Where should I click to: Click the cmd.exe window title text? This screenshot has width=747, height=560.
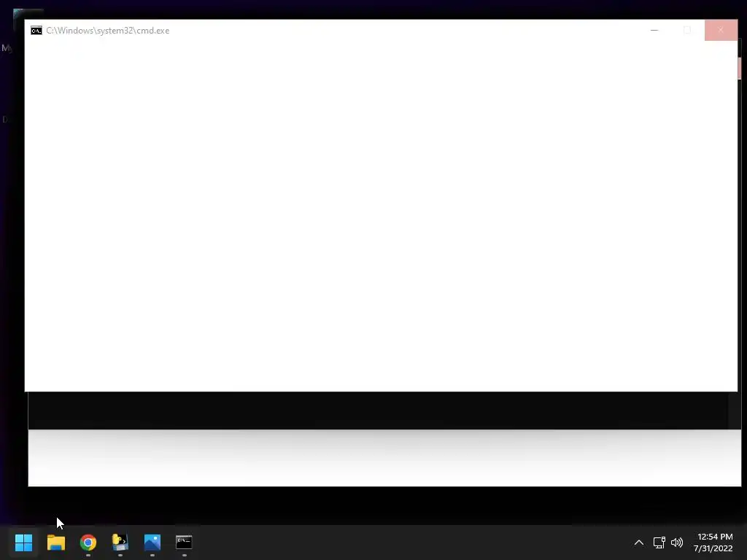coord(108,31)
